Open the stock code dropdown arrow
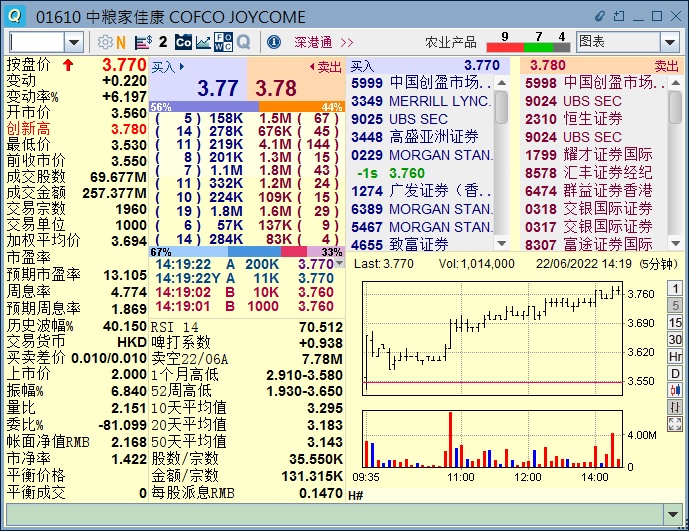The image size is (689, 531). click(x=74, y=43)
